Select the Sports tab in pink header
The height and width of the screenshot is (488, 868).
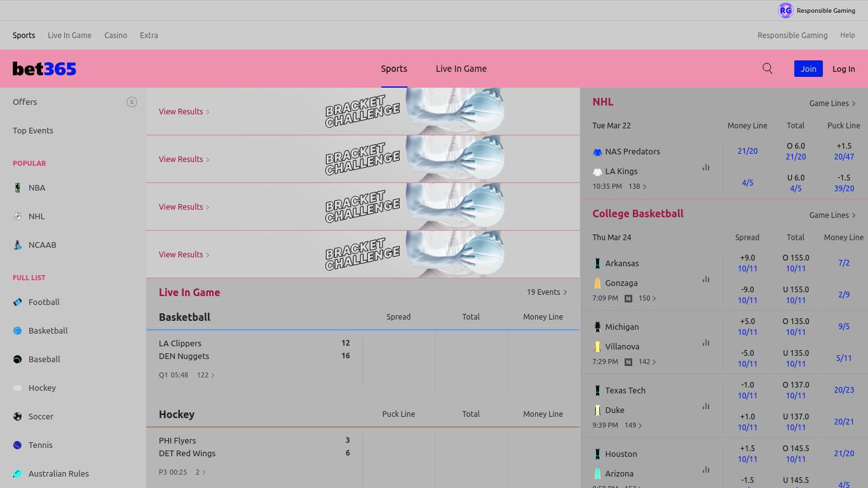pyautogui.click(x=394, y=69)
